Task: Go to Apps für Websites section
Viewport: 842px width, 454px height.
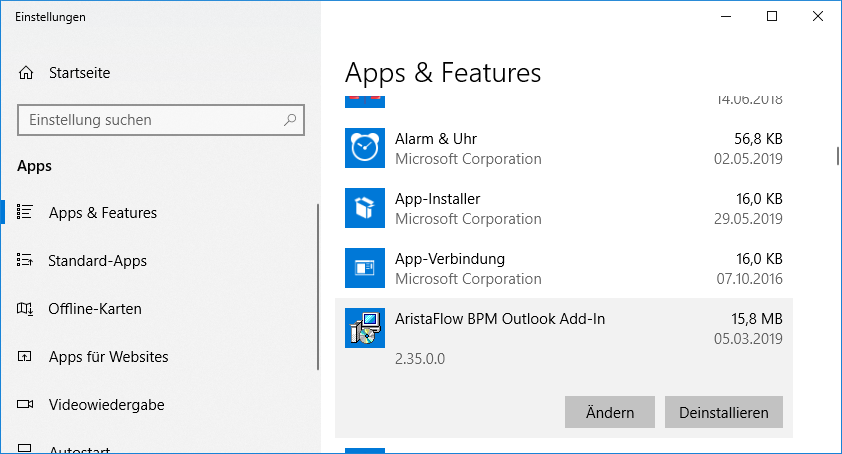Action: (108, 357)
